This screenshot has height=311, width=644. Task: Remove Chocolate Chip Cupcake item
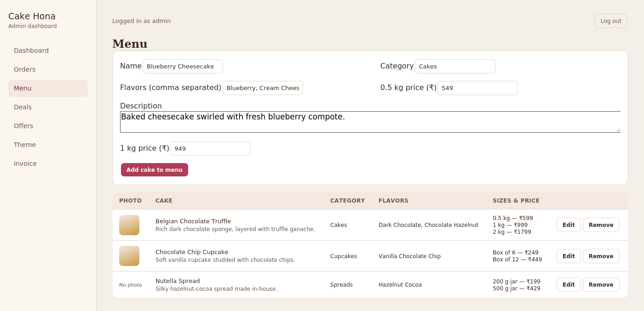click(601, 256)
